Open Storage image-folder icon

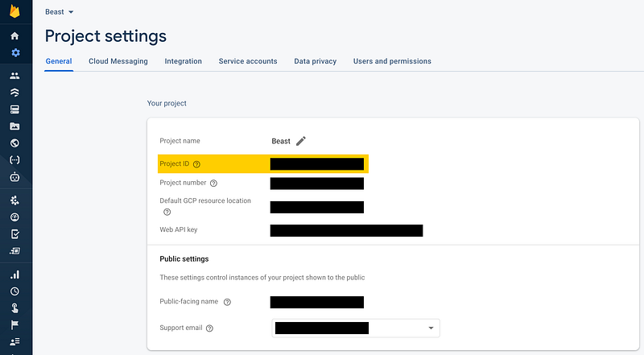14,126
